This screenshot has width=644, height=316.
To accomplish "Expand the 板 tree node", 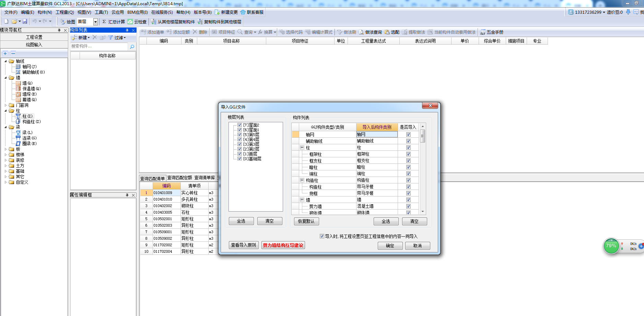I will pos(5,149).
